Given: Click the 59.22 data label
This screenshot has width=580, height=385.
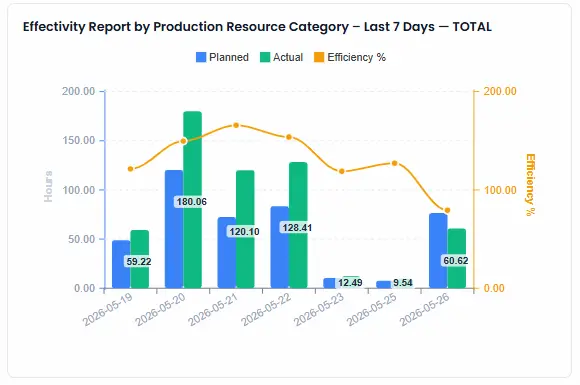Looking at the screenshot, I should pyautogui.click(x=139, y=261).
